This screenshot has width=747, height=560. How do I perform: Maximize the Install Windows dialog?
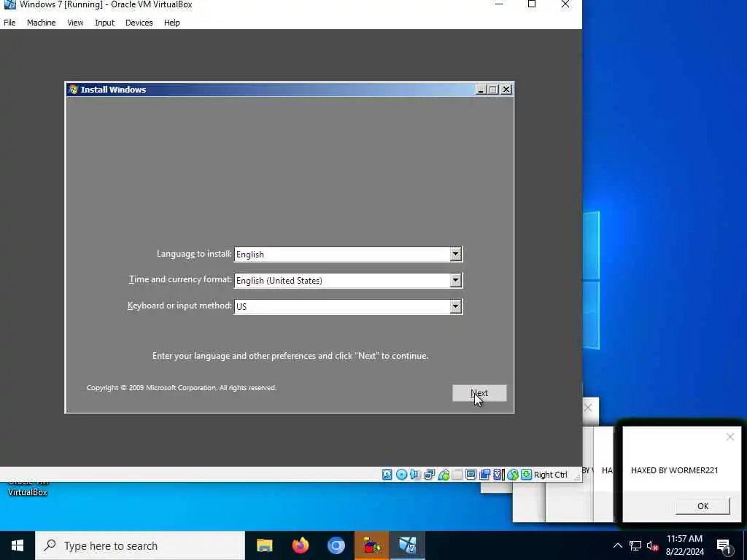pyautogui.click(x=493, y=90)
